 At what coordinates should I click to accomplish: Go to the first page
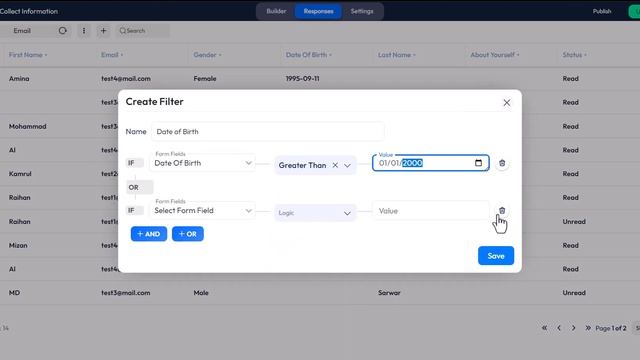click(x=544, y=328)
